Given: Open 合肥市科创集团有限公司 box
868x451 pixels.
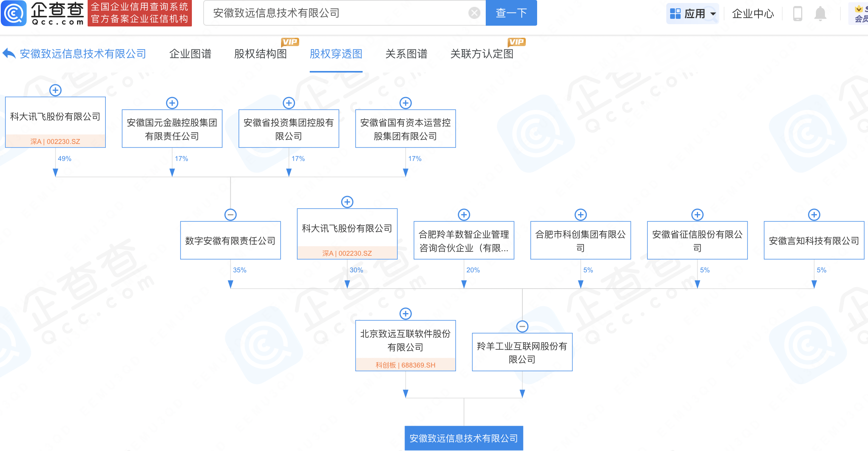Looking at the screenshot, I should (581, 240).
